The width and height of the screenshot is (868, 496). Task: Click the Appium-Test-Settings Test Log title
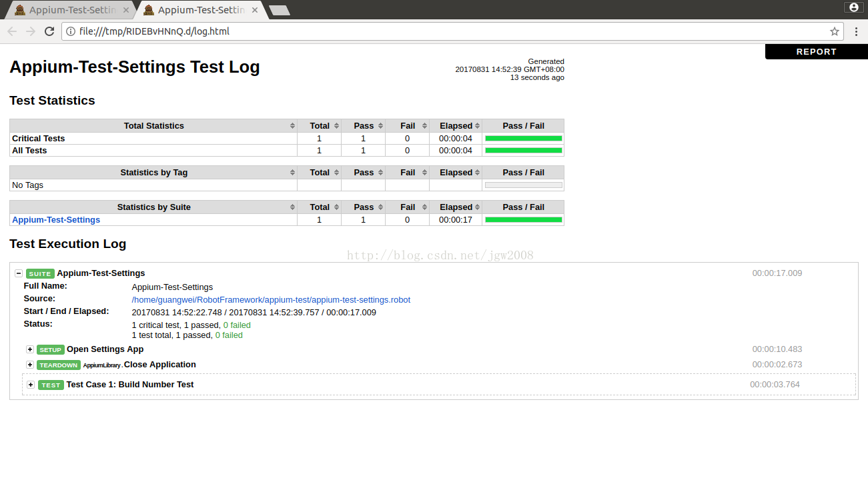click(135, 67)
